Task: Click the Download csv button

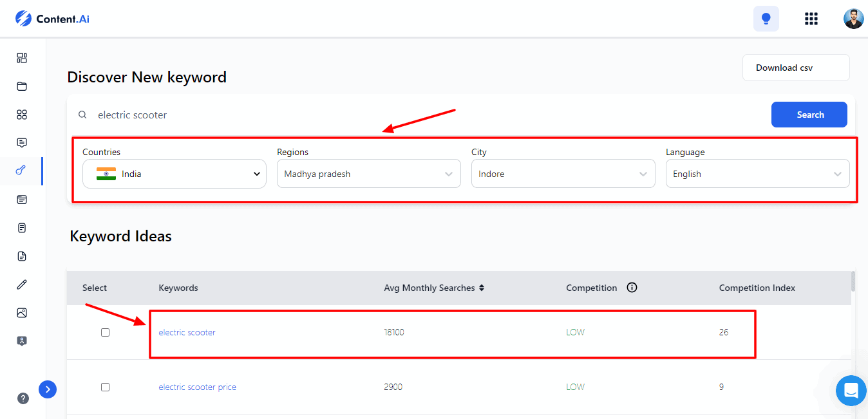Action: tap(795, 68)
